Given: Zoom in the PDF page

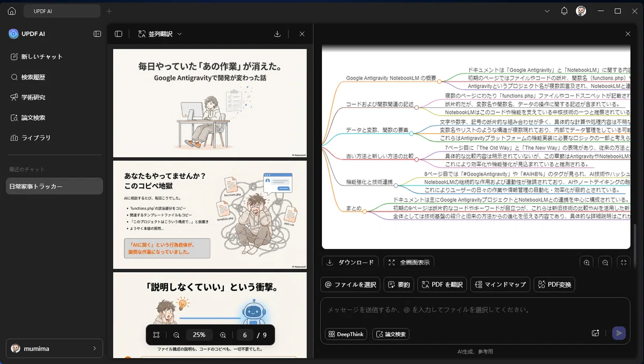Looking at the screenshot, I should [223, 335].
